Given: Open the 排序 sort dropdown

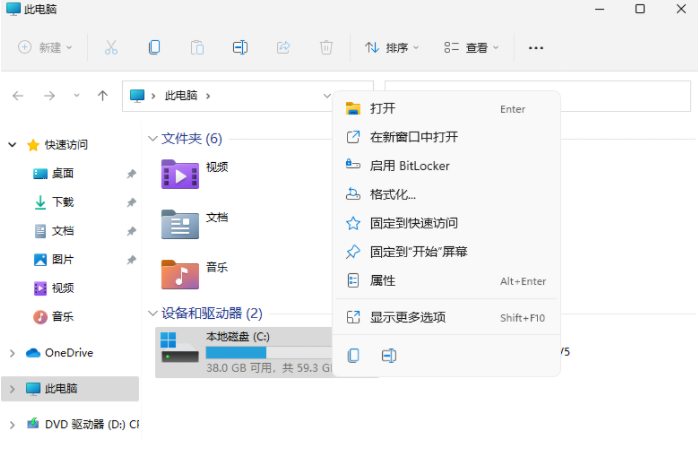Looking at the screenshot, I should (x=391, y=47).
